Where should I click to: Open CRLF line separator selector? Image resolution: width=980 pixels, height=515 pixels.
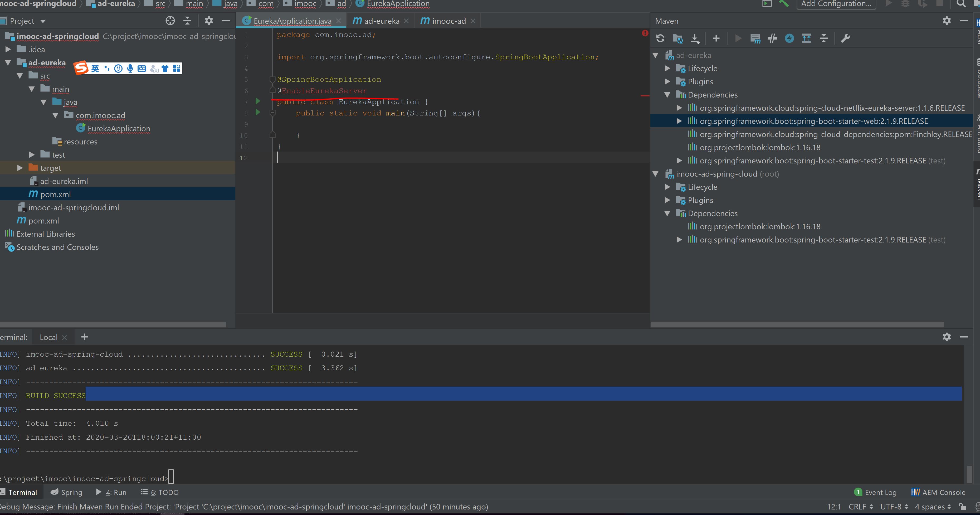(x=861, y=507)
